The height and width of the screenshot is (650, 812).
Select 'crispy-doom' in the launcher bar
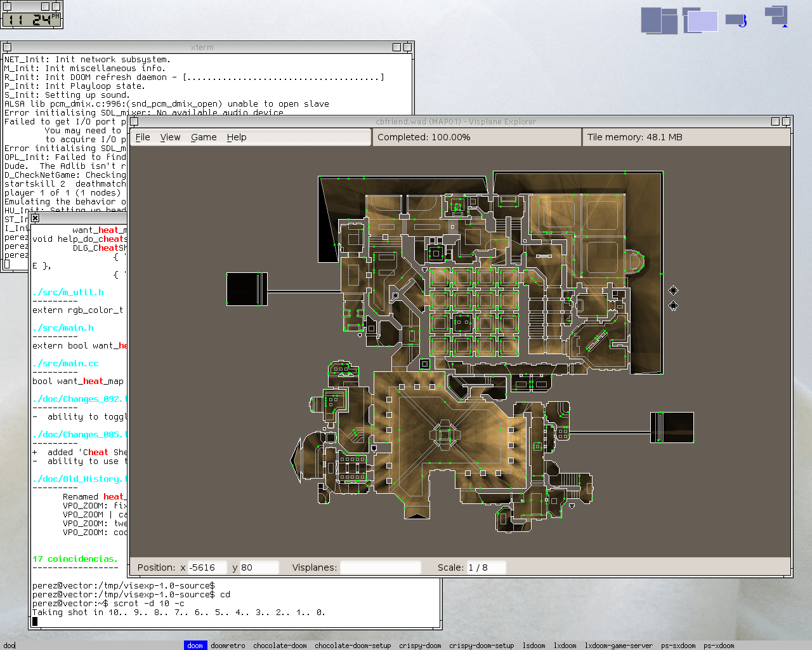pos(420,646)
